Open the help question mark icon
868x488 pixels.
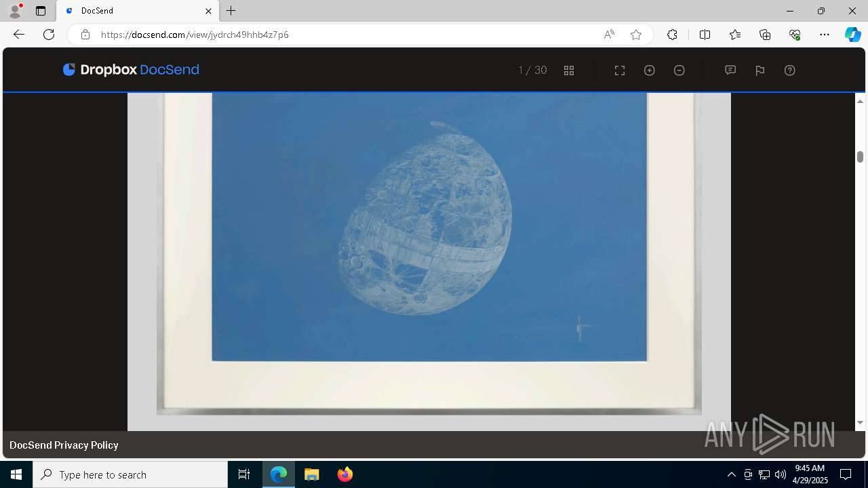[x=790, y=70]
